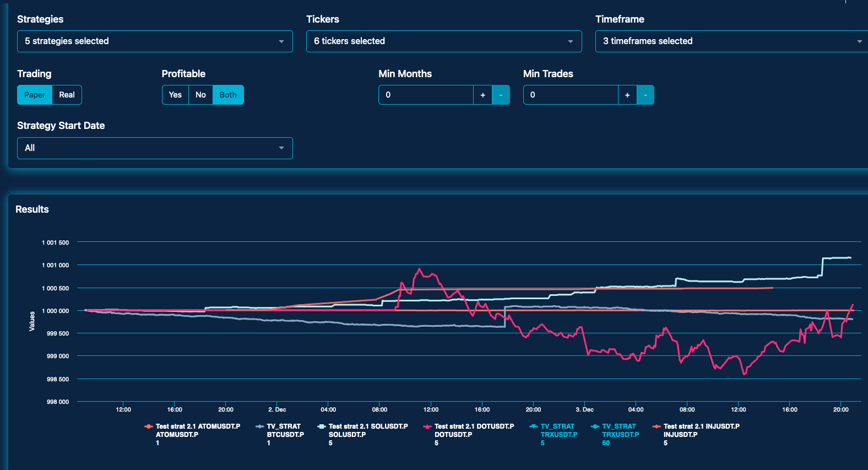Decrease Min Trades with minus button

(645, 95)
